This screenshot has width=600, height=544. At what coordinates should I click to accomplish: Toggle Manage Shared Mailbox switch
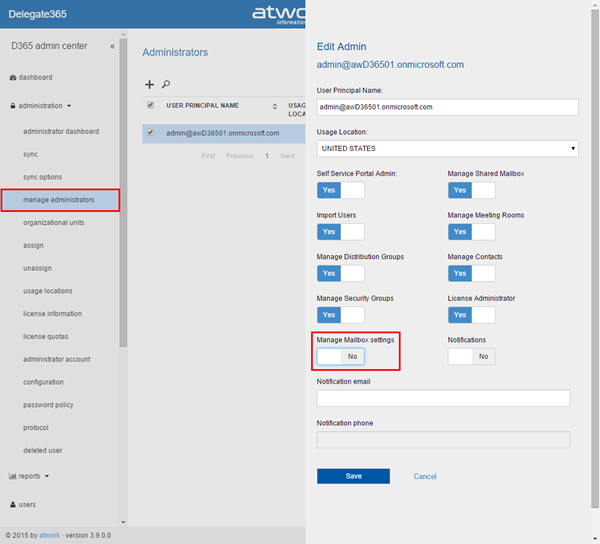471,190
